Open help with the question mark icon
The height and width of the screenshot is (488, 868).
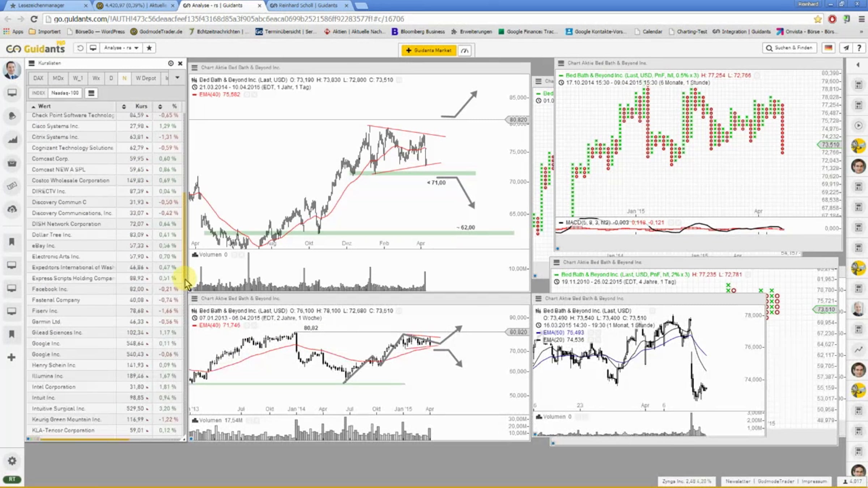859,48
